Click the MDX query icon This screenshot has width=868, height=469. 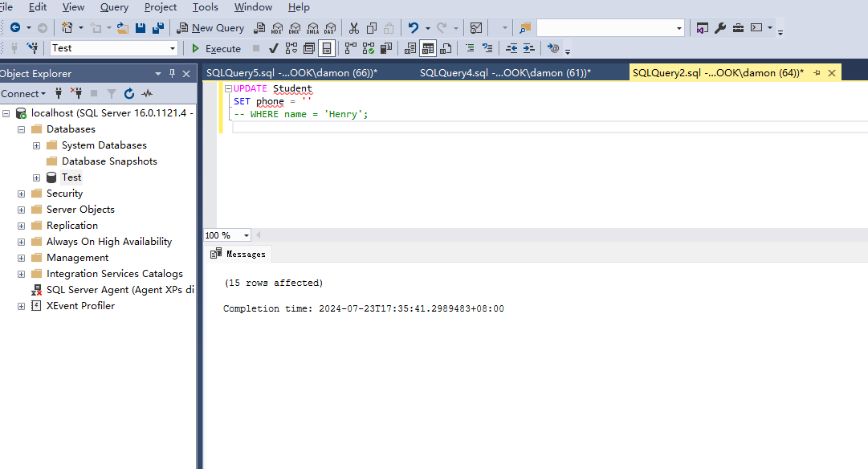coord(277,27)
